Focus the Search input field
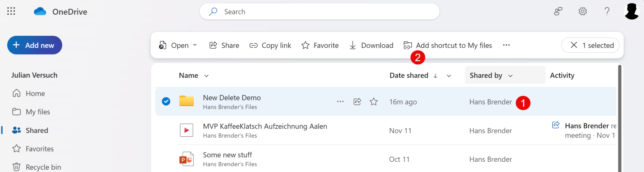 (320, 12)
